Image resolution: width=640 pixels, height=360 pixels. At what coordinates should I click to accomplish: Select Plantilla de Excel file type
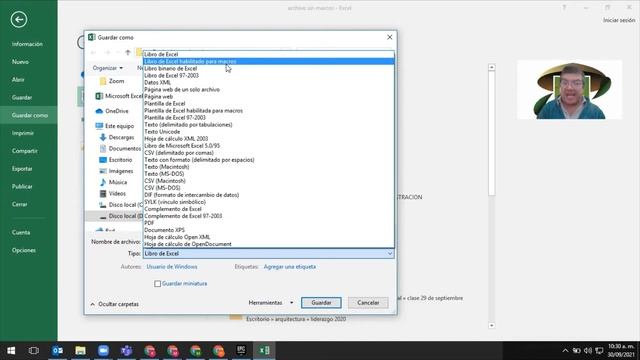click(269, 104)
